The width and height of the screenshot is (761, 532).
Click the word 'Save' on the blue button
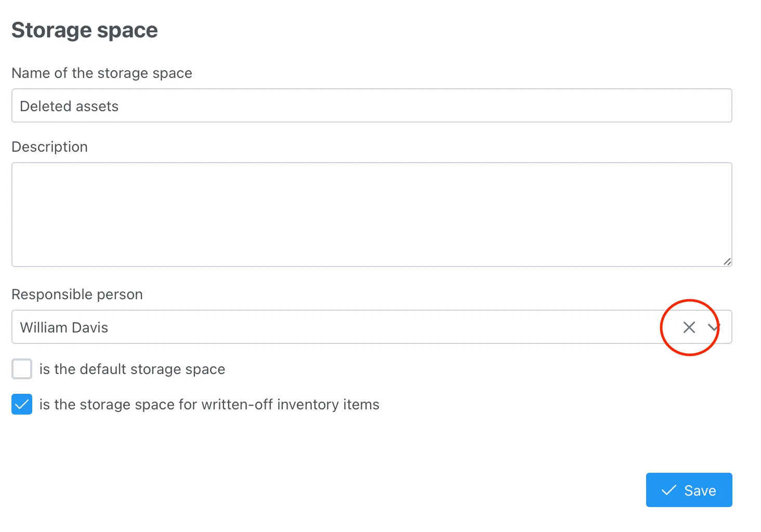coord(700,490)
